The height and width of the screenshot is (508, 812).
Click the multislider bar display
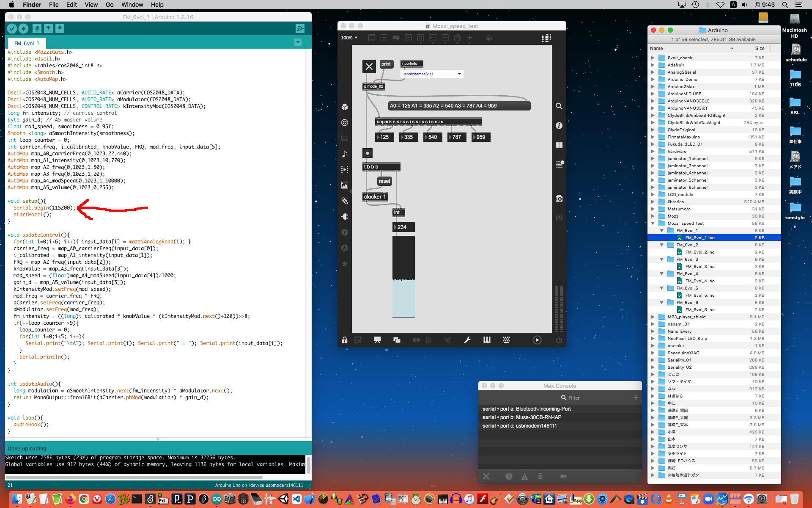(x=403, y=276)
